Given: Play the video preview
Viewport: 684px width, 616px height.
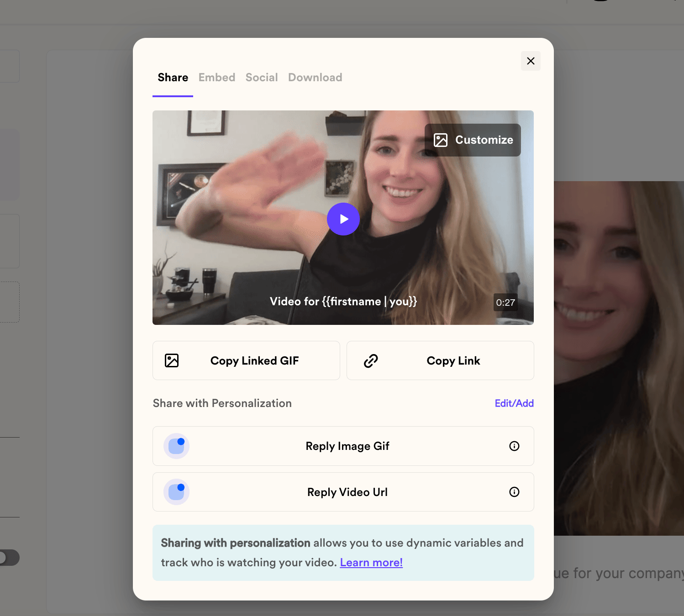Looking at the screenshot, I should (x=343, y=219).
